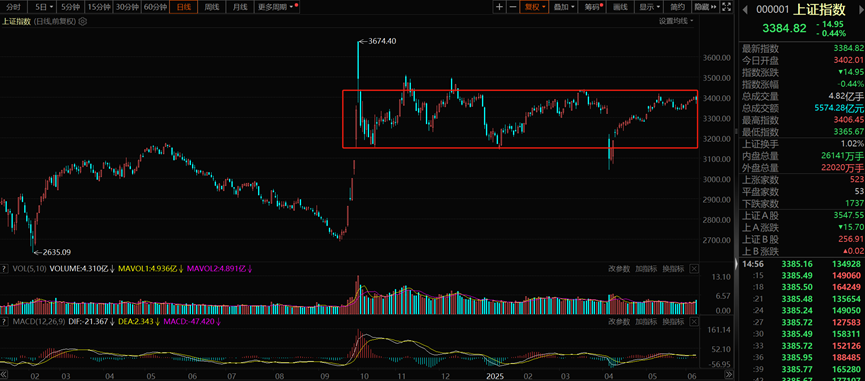Zoom in the chart with the plus icon
The image size is (865, 381).
(x=499, y=7)
